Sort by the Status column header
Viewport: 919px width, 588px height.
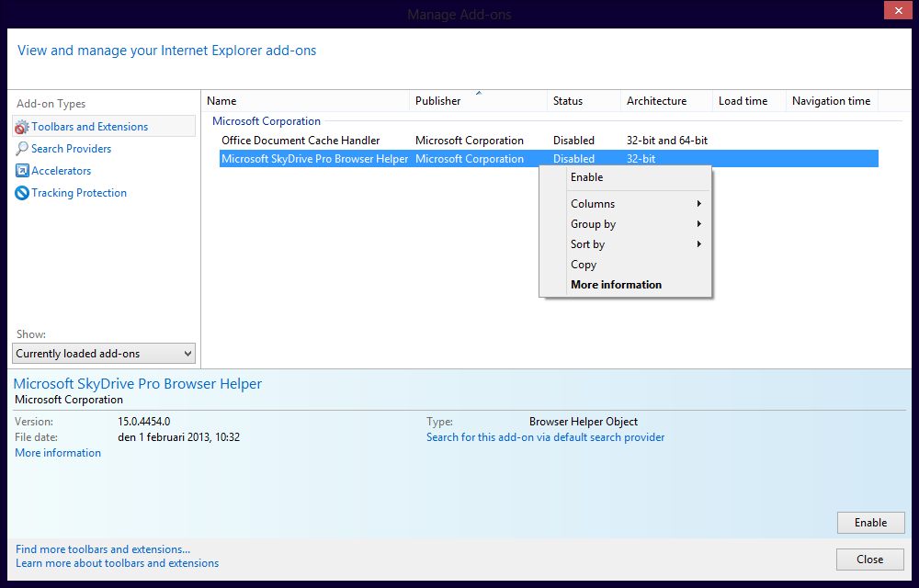(584, 101)
